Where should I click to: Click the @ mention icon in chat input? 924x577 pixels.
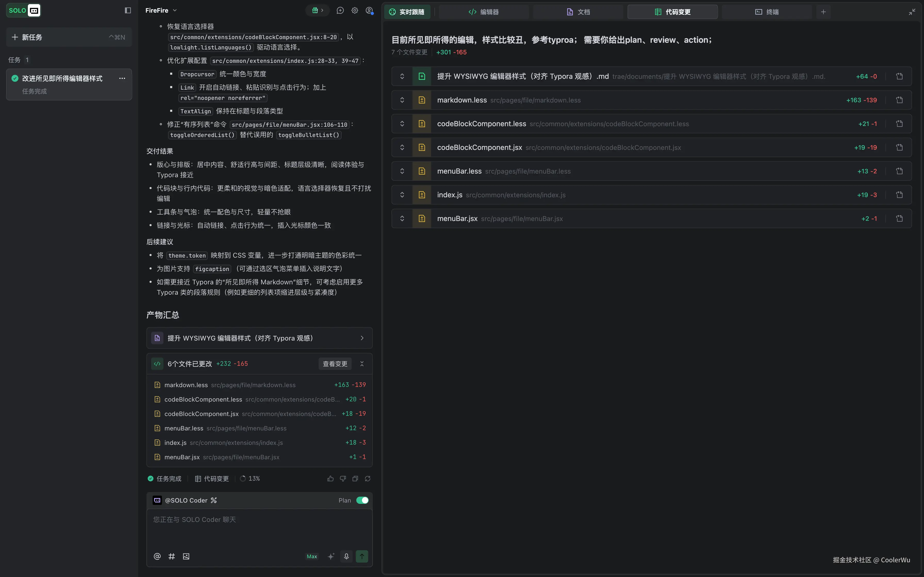tap(157, 556)
